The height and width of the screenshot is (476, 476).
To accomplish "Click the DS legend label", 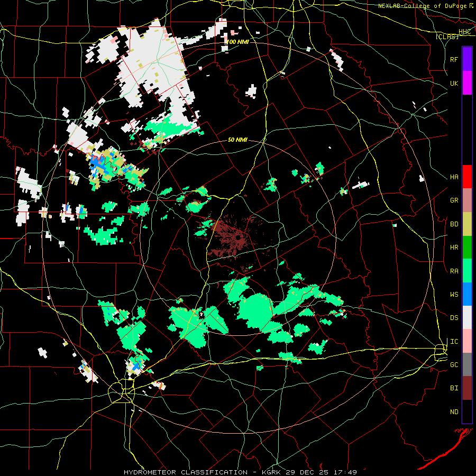I will pyautogui.click(x=454, y=318).
